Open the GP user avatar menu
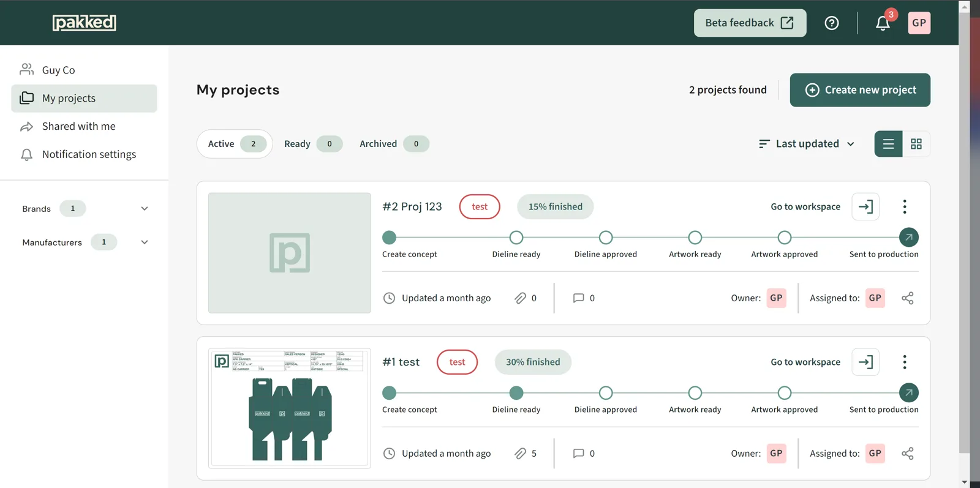The height and width of the screenshot is (488, 980). point(919,23)
